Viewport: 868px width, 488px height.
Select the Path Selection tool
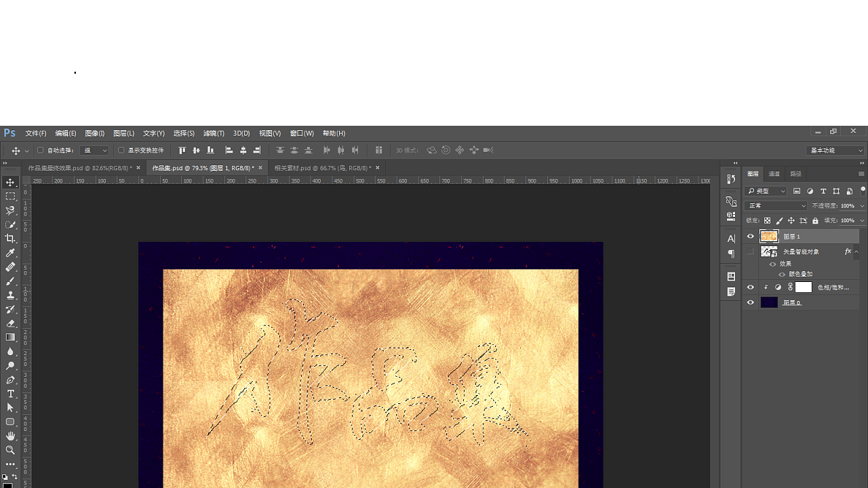point(10,408)
